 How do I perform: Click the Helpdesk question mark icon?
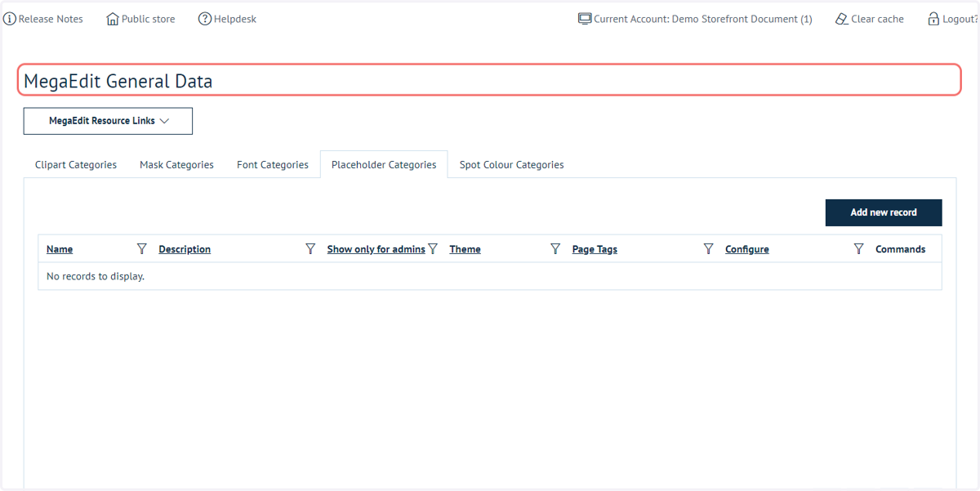[205, 19]
